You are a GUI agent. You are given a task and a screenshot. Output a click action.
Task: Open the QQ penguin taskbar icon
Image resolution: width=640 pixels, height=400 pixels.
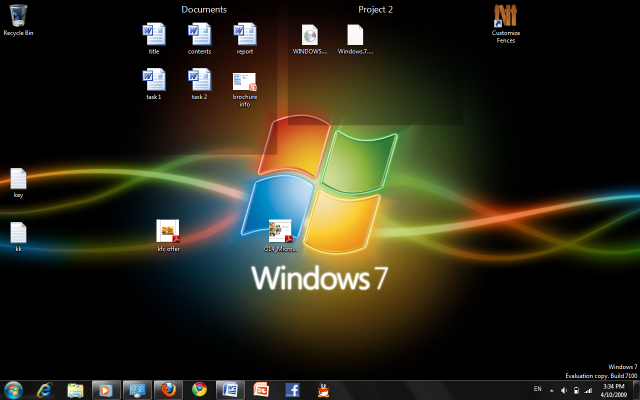(x=323, y=390)
